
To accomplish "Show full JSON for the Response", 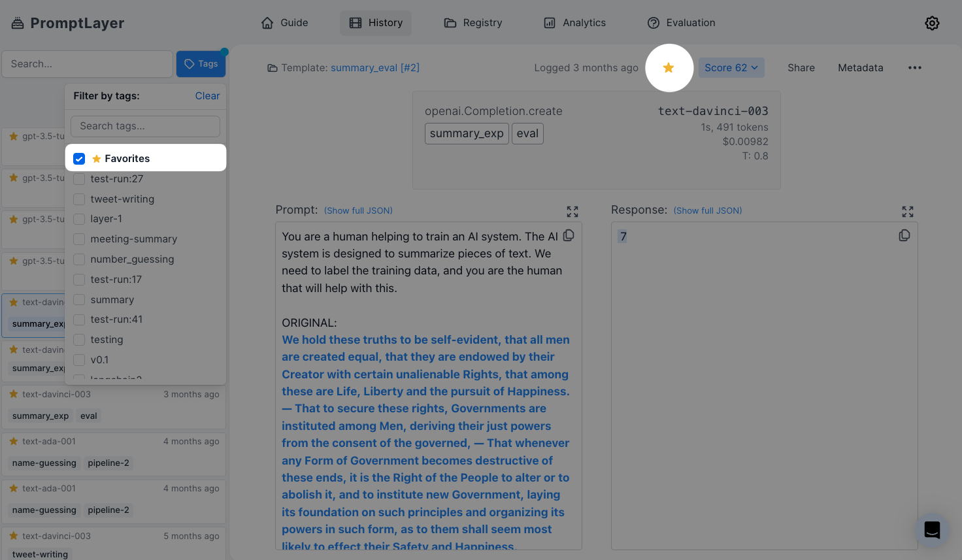I will pyautogui.click(x=708, y=210).
